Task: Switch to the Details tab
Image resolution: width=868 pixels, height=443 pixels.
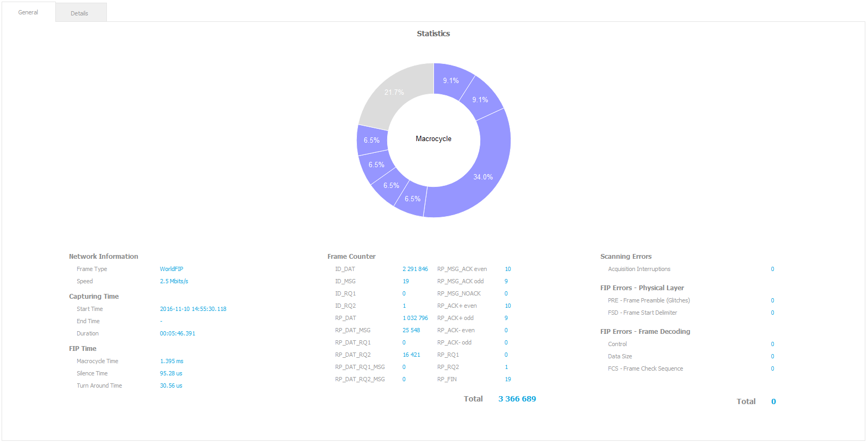Action: [x=80, y=13]
